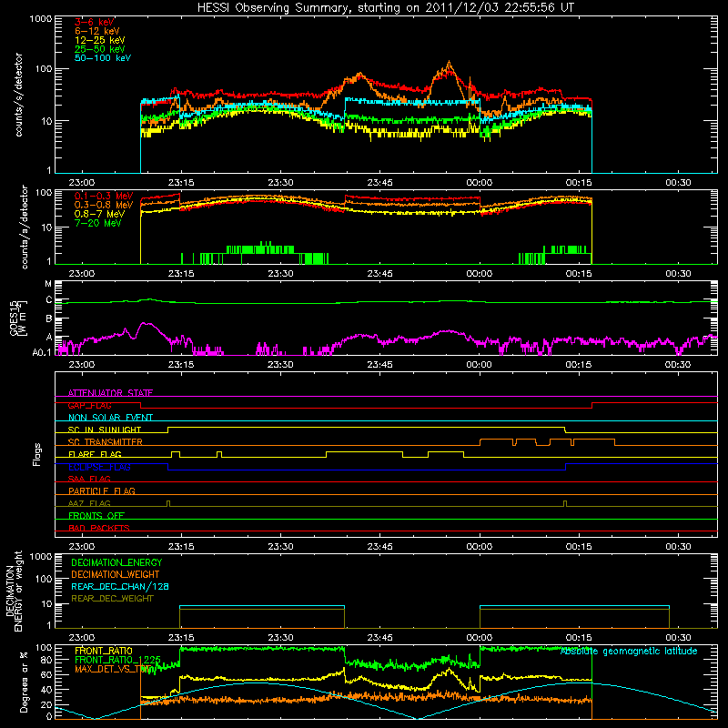728x728 pixels.
Task: Click the green 25-50 keV legend label
Action: point(100,49)
